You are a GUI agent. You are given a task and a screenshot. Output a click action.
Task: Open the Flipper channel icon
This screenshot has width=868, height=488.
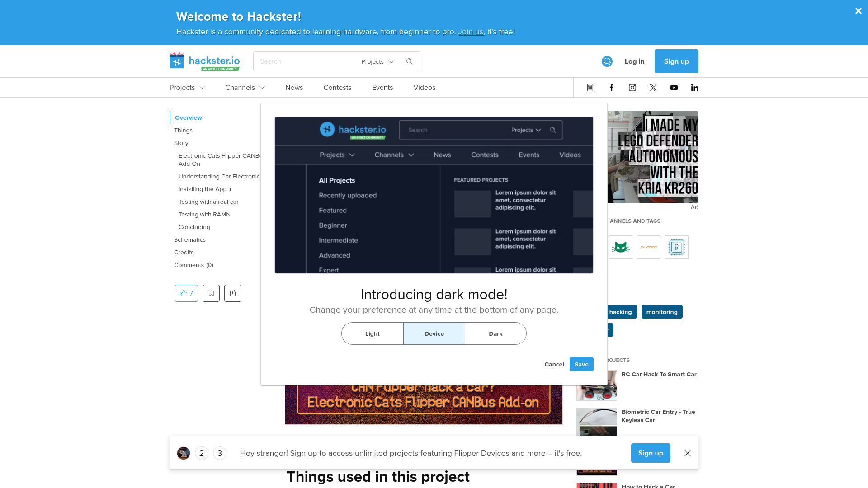[x=649, y=247]
